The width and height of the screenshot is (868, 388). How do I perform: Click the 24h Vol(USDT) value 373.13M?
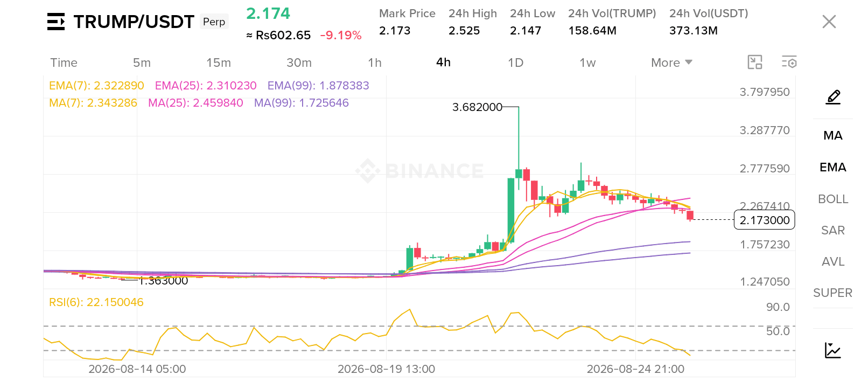coord(694,31)
